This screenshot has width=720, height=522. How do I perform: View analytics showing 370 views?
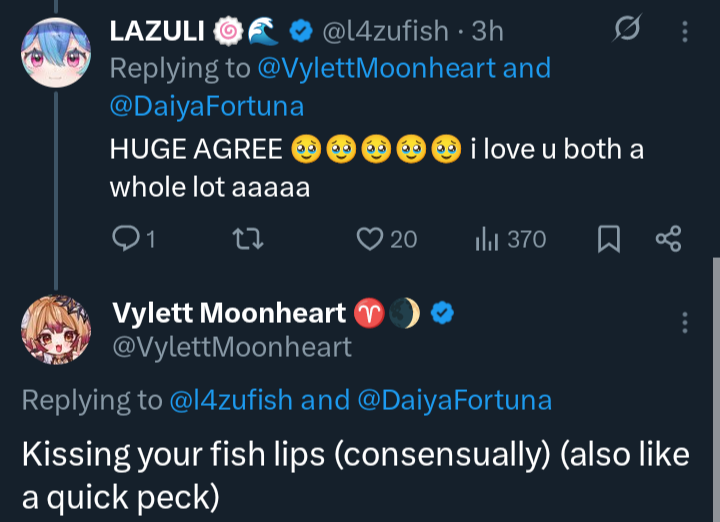coord(487,239)
